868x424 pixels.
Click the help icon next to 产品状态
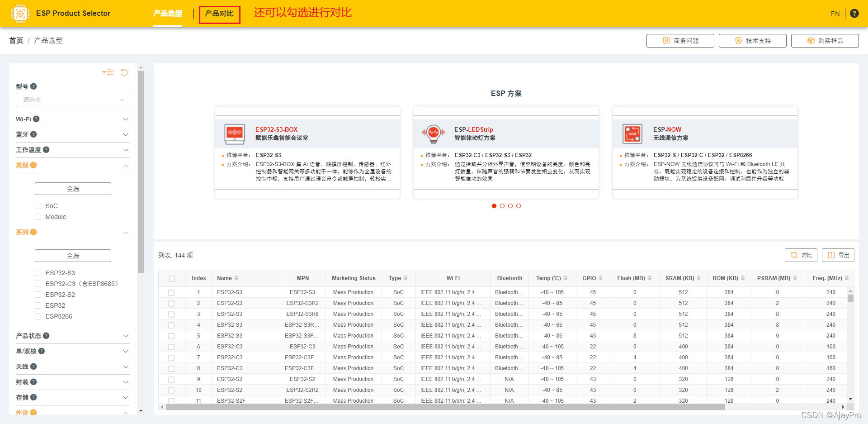(46, 336)
